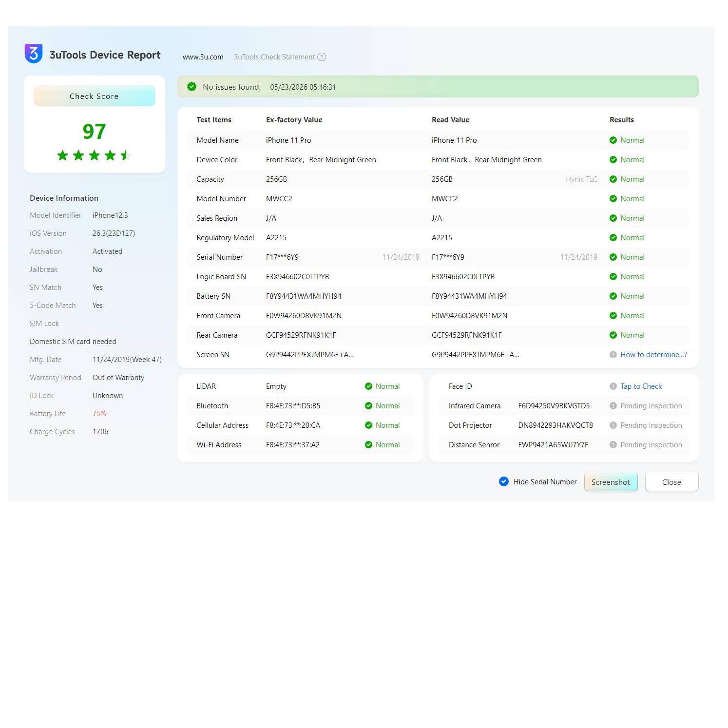728x728 pixels.
Task: Tap to Check Face ID link
Action: click(641, 386)
